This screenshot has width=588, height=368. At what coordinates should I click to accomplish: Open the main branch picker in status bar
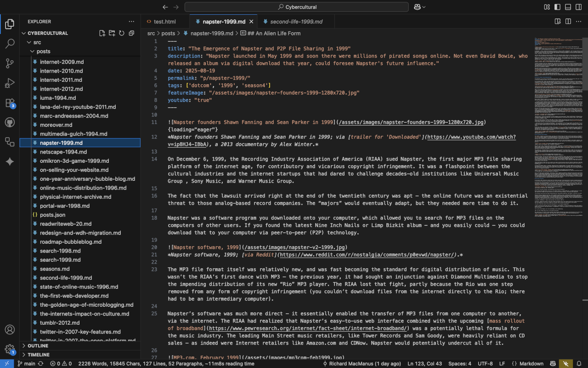[x=26, y=363]
